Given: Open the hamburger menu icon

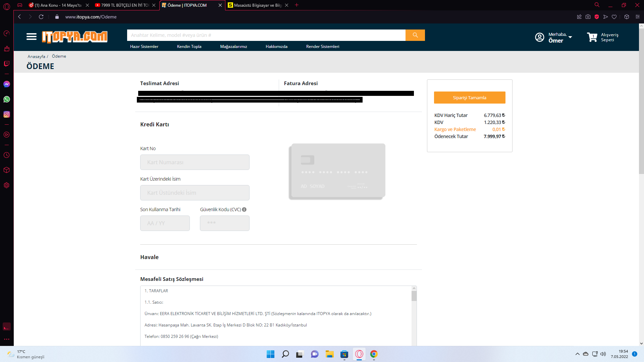Looking at the screenshot, I should [32, 37].
